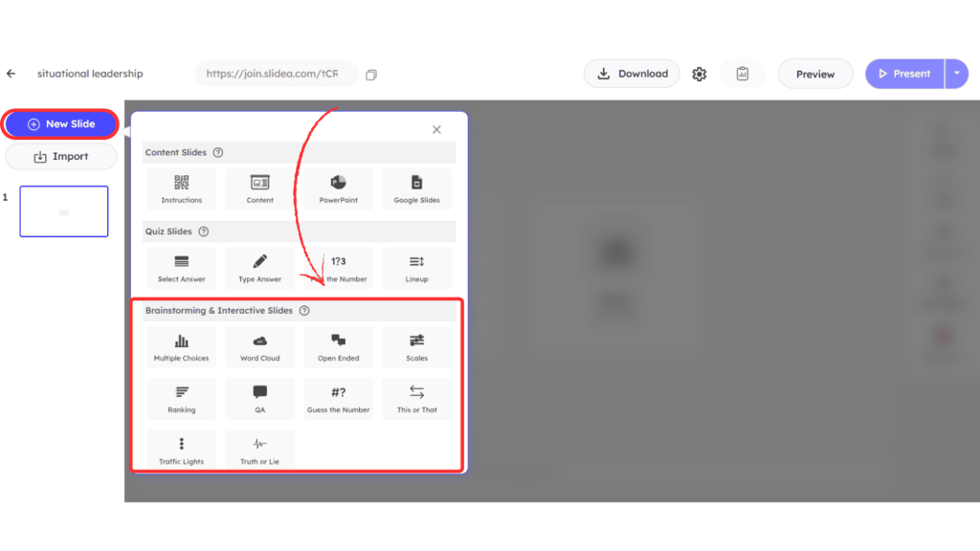Pick the Scales slide type
This screenshot has height=551, width=980.
click(416, 346)
